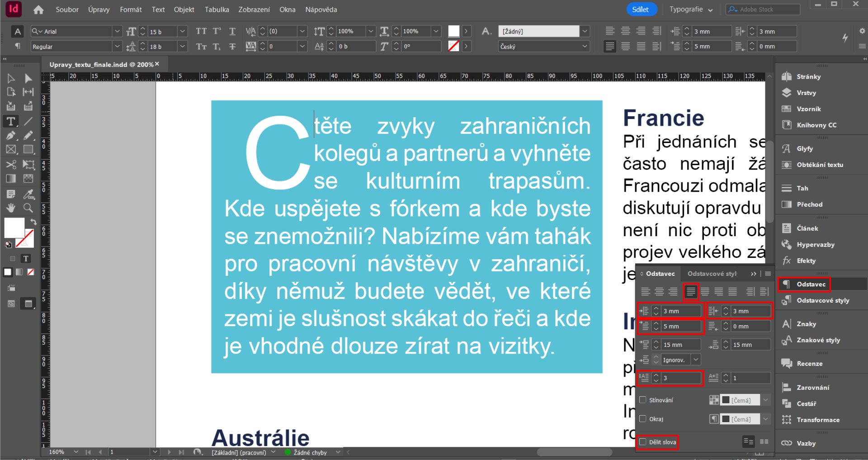
Task: Select the Type tool
Action: point(11,121)
